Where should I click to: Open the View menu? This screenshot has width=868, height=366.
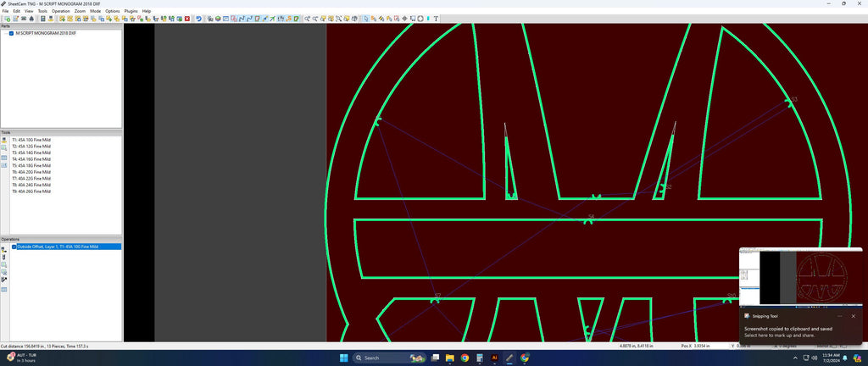29,11
